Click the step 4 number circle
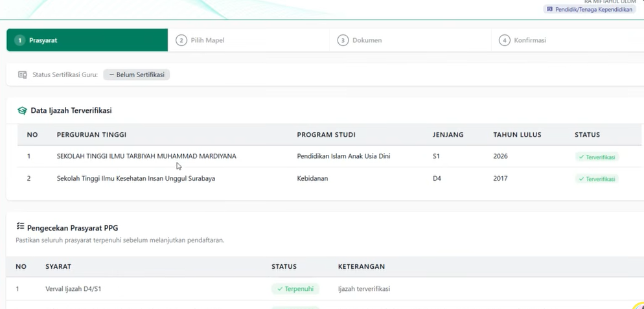 (504, 40)
